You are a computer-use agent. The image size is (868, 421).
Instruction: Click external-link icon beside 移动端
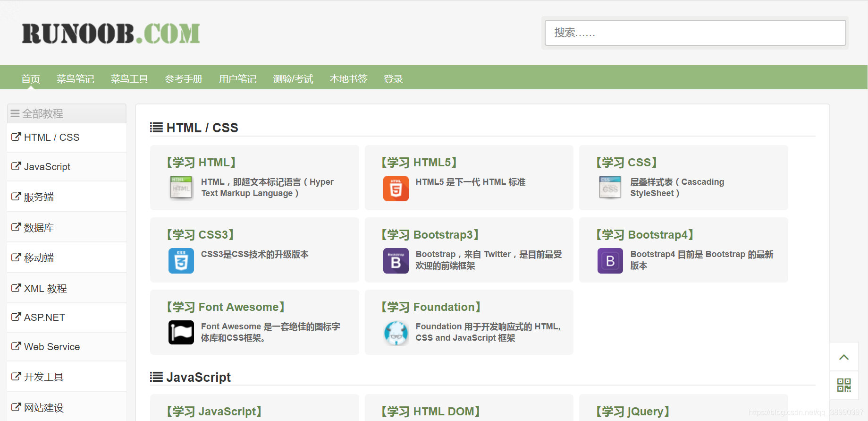click(16, 257)
